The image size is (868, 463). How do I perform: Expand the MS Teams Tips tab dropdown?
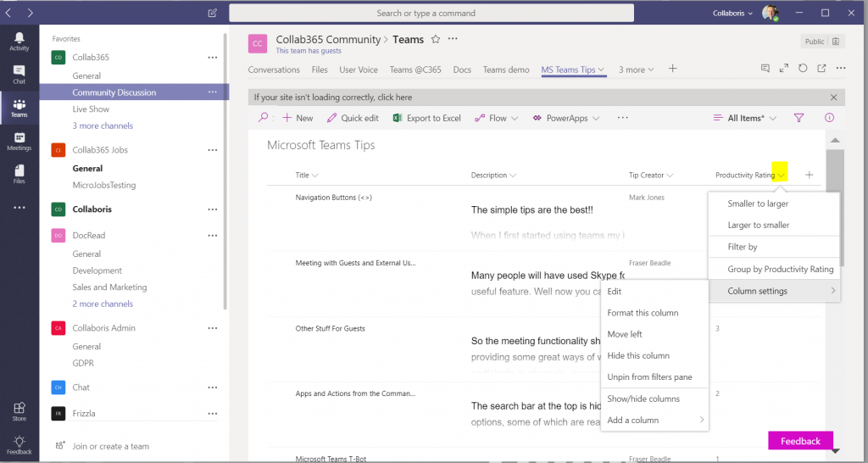coord(601,70)
